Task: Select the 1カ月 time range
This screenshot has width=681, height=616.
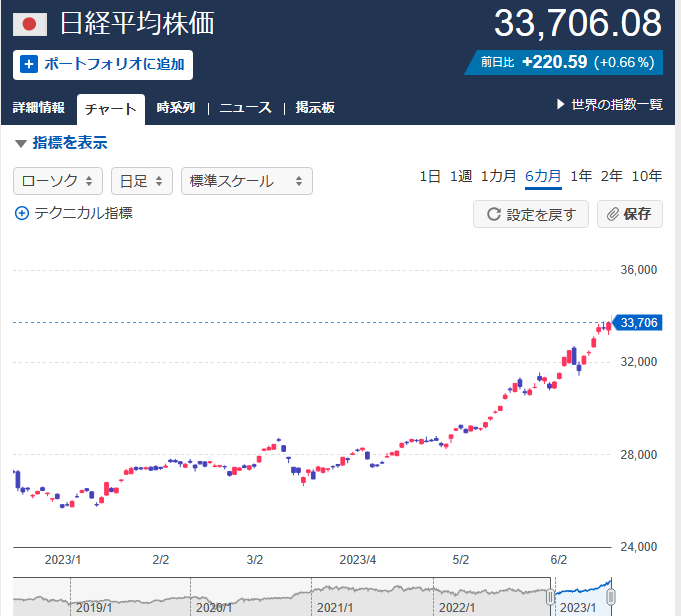Action: tap(498, 176)
